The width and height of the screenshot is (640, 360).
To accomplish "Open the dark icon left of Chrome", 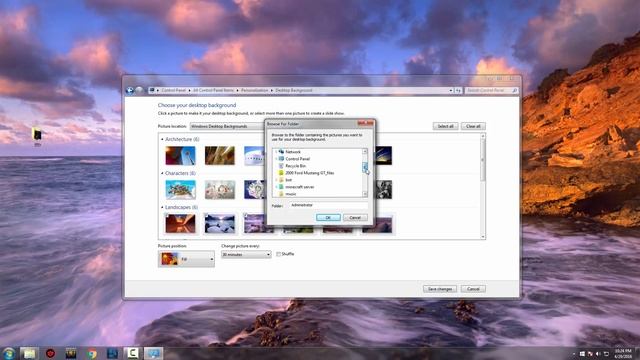I will tap(71, 353).
